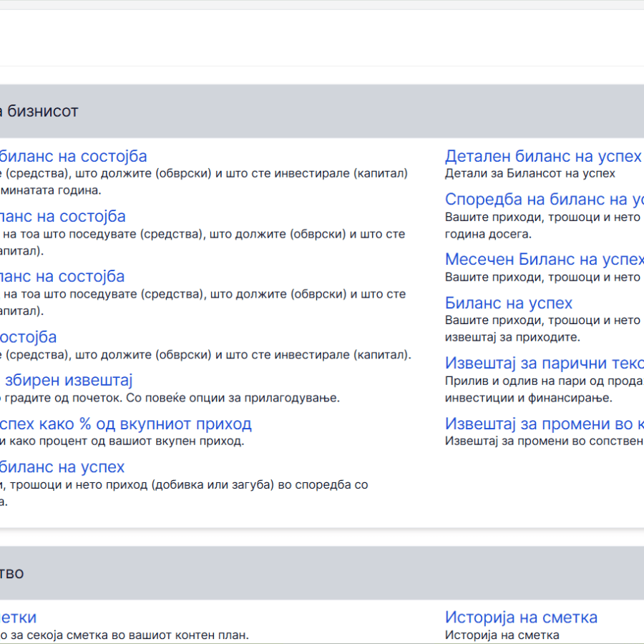
Task: Click the text "за секоја сметка во вашиот контен план."
Action: pyautogui.click(x=130, y=635)
